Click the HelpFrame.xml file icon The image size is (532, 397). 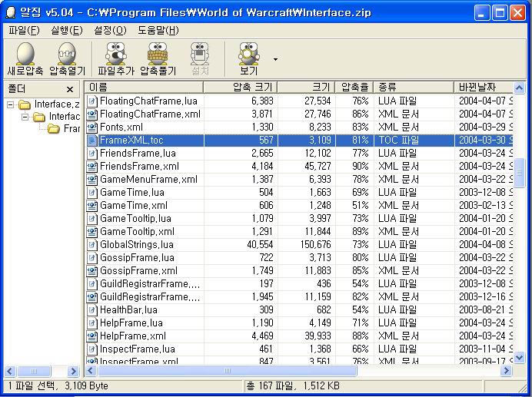pos(92,336)
